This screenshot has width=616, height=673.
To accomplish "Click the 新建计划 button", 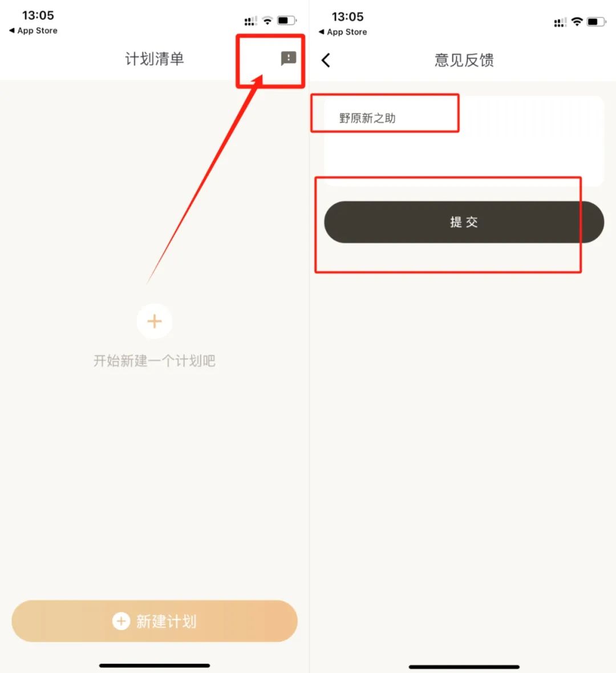I will click(155, 621).
